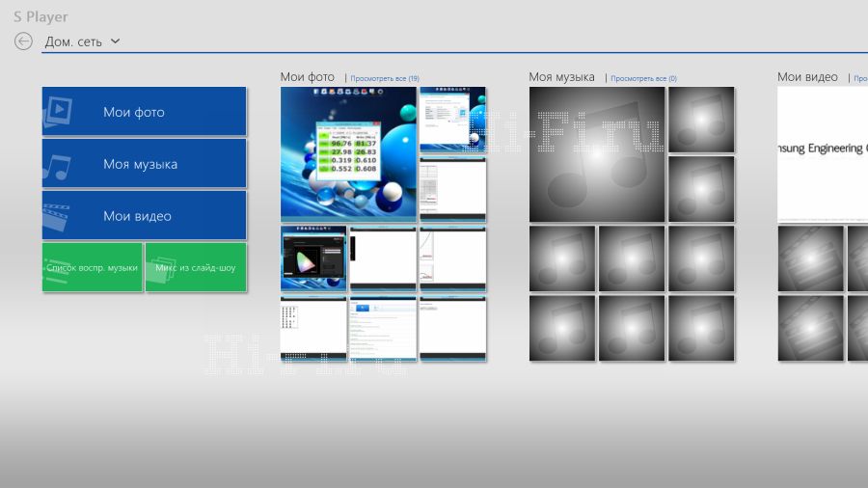
Task: Click the chevron arrow next to 'Дом. сеть'
Action: (116, 41)
